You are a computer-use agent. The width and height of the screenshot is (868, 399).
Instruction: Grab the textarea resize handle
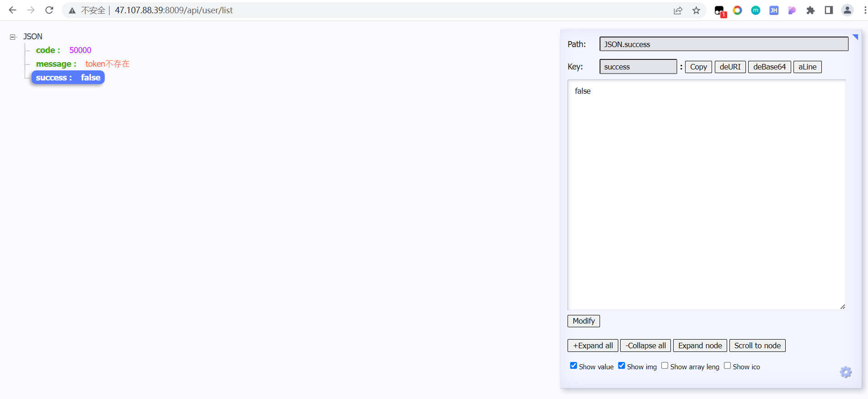coord(842,307)
